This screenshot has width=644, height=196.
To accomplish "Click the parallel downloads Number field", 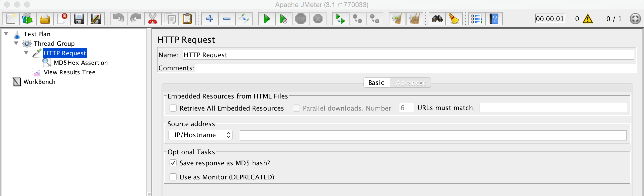I will pyautogui.click(x=406, y=108).
